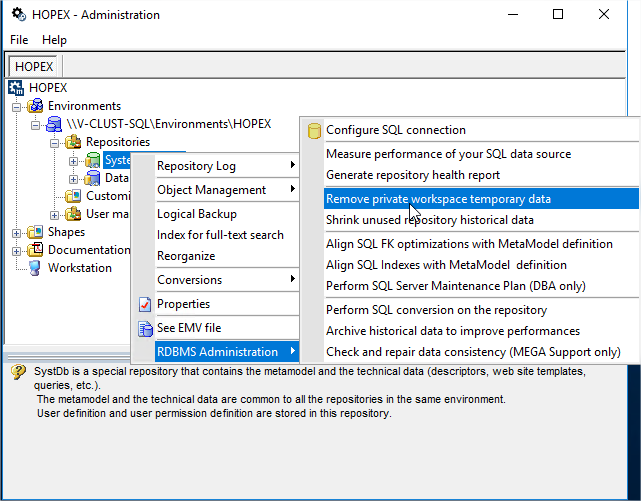Click the Documentation node icon
This screenshot has width=641, height=501.
click(x=35, y=250)
